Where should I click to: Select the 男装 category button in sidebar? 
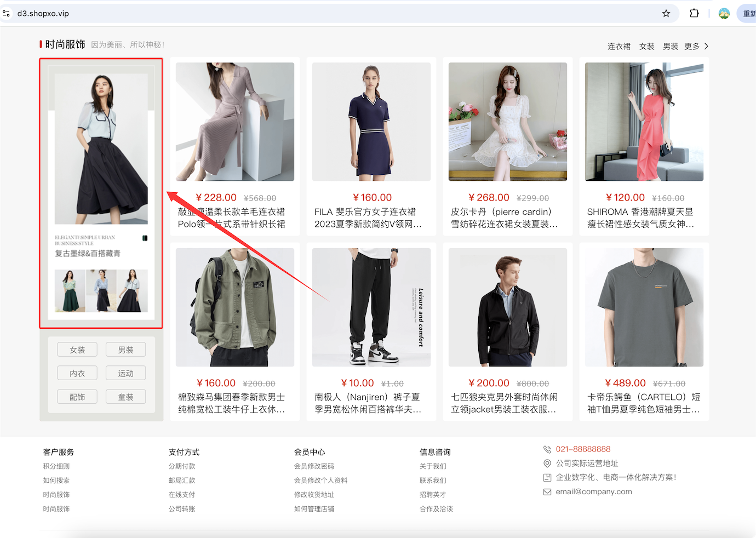click(126, 350)
